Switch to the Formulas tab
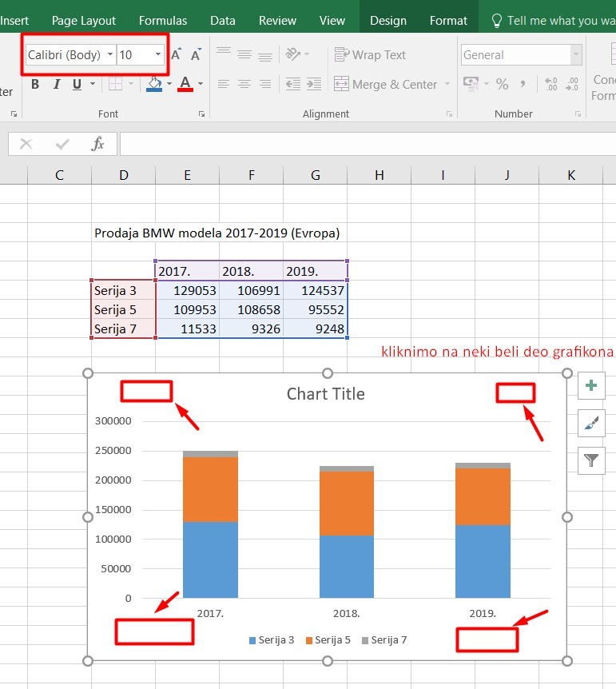Image resolution: width=616 pixels, height=689 pixels. point(162,21)
